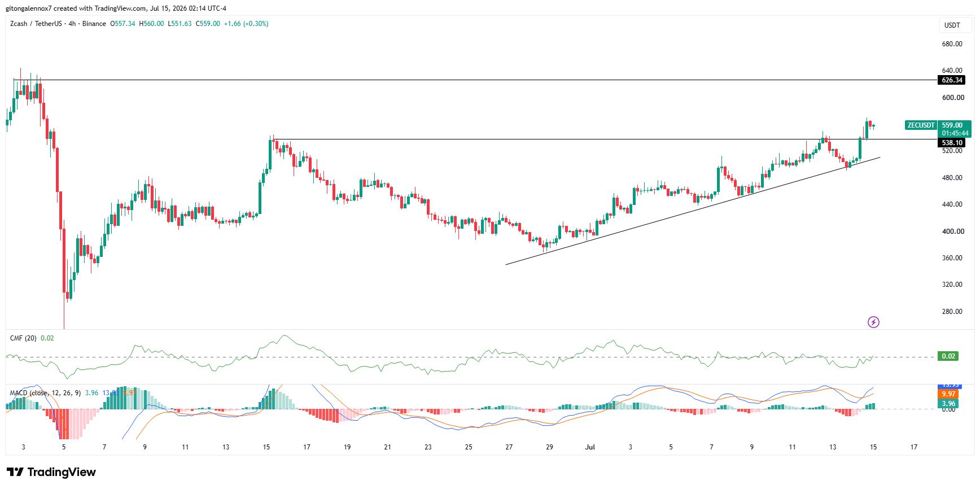Click the 25 date on time axis
Screen dimensions: 980x489
[x=469, y=447]
